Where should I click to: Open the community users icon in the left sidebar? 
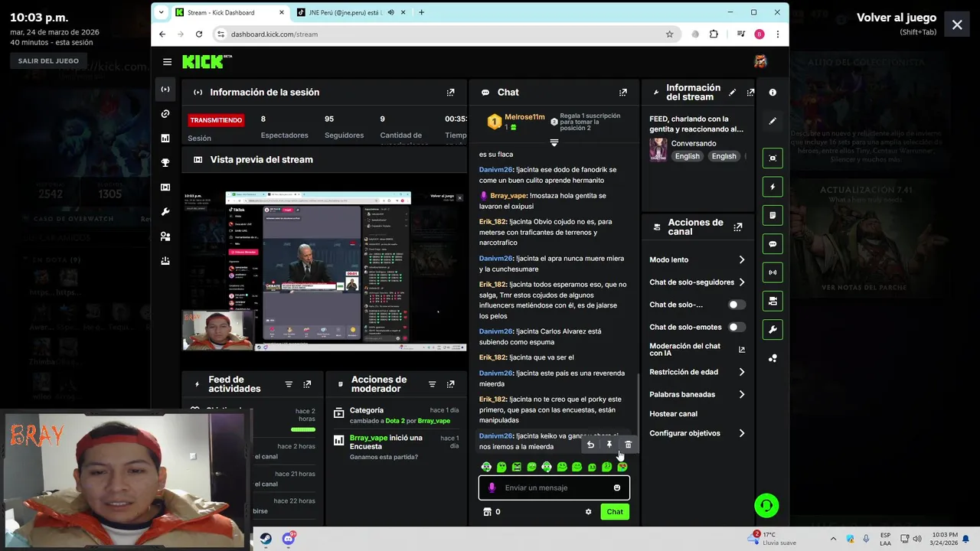click(165, 236)
